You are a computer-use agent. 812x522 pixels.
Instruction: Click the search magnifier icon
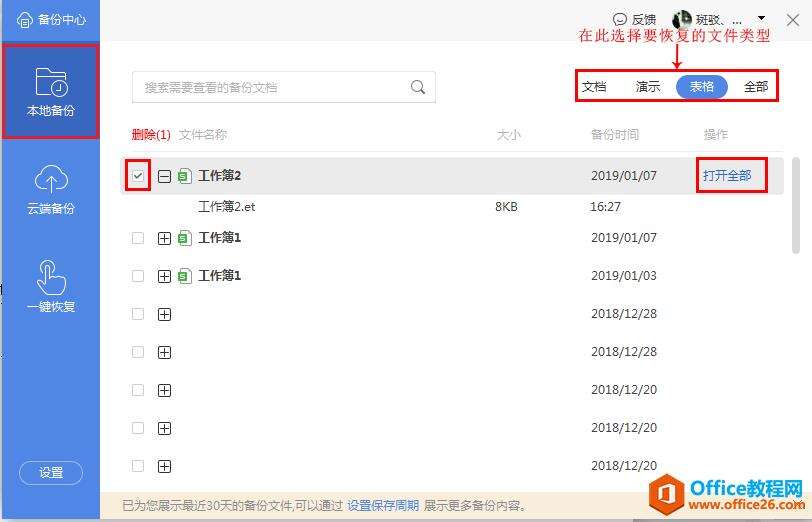418,87
